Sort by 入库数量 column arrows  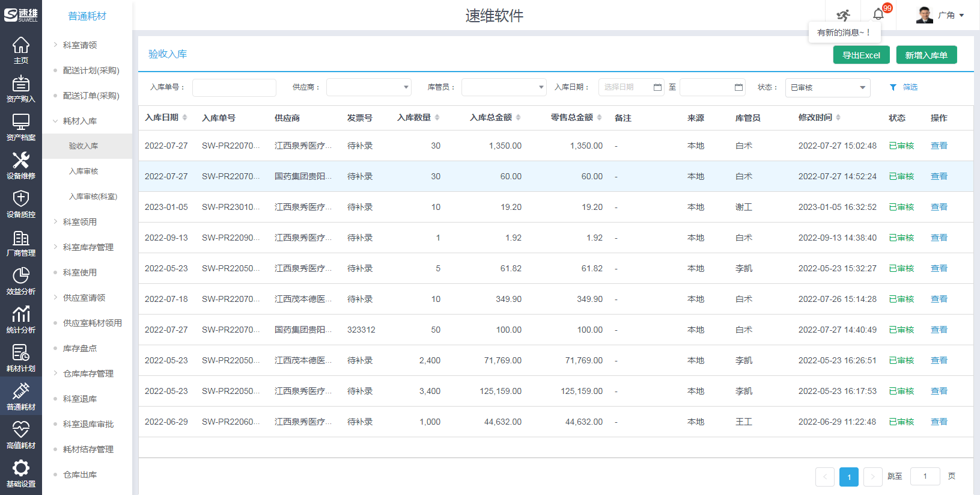437,117
